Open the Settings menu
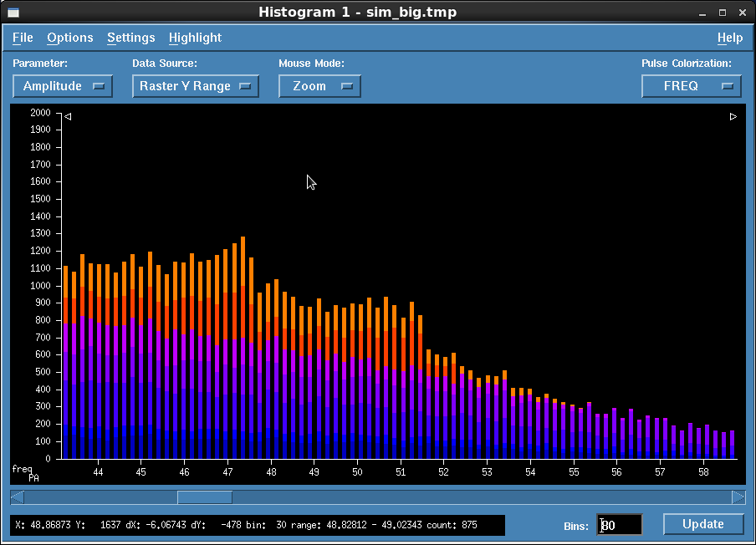 (x=130, y=38)
